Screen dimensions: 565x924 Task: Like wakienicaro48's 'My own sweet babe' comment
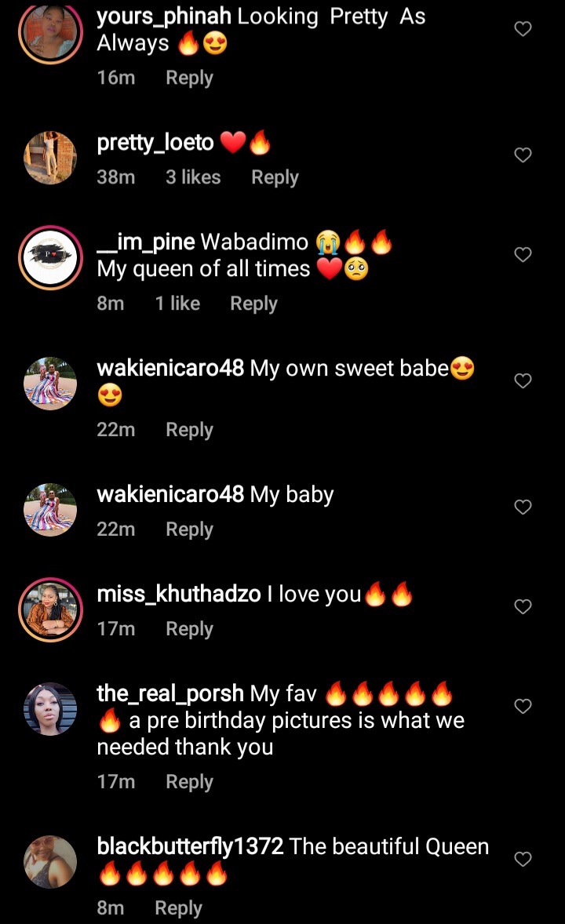coord(523,380)
